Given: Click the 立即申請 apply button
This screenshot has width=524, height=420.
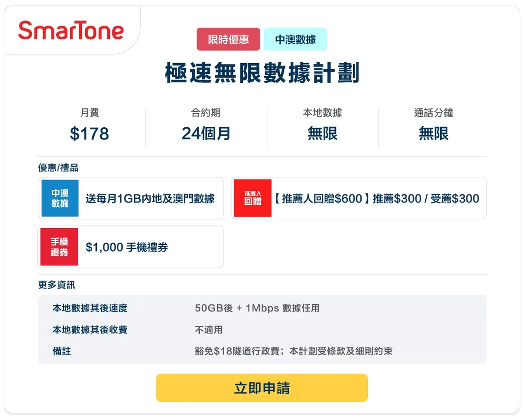Looking at the screenshot, I should 262,388.
